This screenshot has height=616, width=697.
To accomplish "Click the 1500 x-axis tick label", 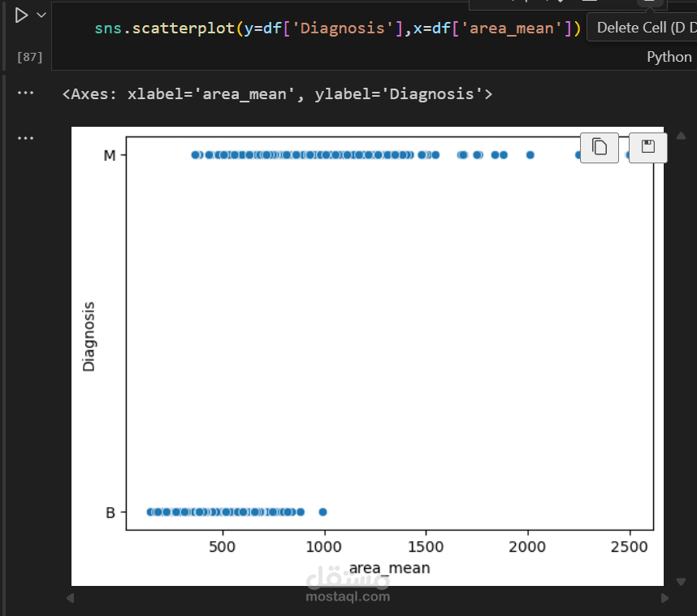I will (426, 547).
